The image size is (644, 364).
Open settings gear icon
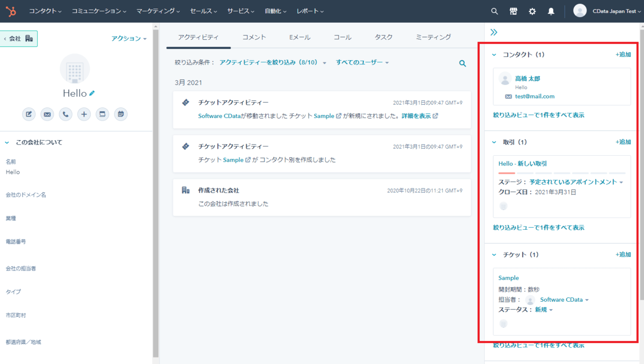tap(532, 11)
